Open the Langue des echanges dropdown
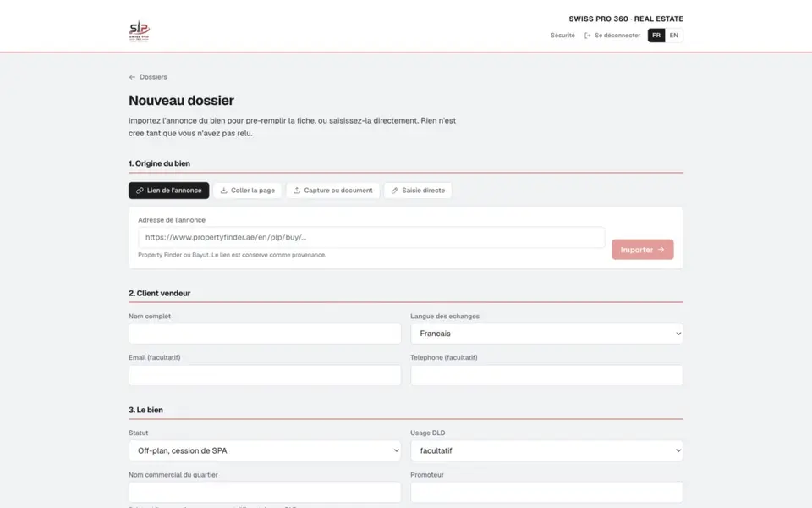Image resolution: width=812 pixels, height=508 pixels. pyautogui.click(x=546, y=334)
